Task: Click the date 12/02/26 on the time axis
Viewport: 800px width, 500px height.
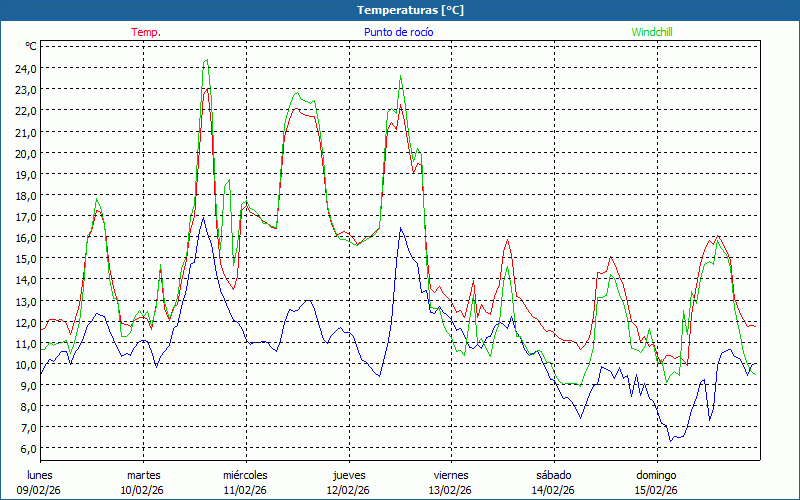Action: click(348, 490)
